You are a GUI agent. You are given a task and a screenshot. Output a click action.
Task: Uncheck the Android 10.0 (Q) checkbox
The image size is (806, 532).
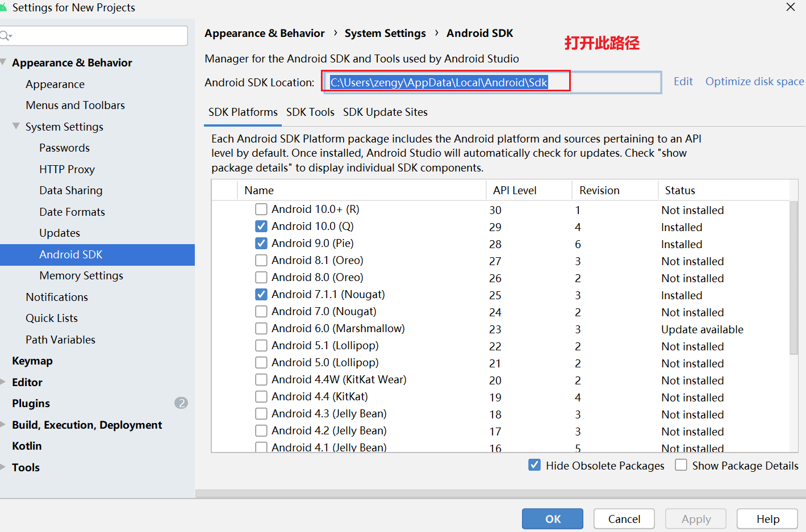click(261, 227)
